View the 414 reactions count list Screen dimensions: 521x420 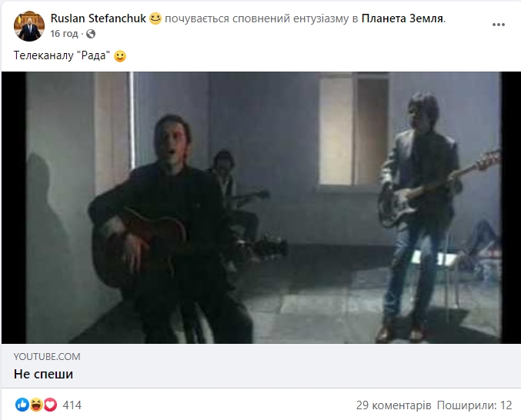pos(72,405)
